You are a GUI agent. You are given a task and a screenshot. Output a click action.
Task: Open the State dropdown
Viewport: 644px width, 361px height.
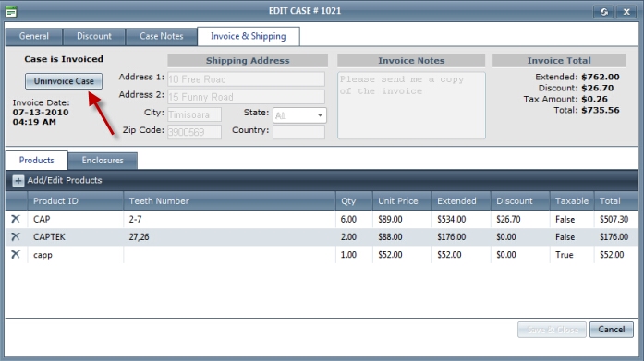[299, 115]
